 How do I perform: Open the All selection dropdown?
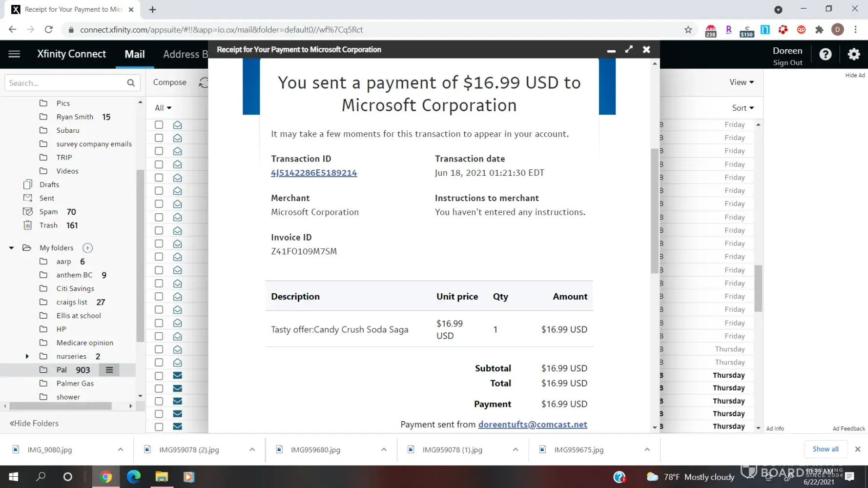click(163, 108)
